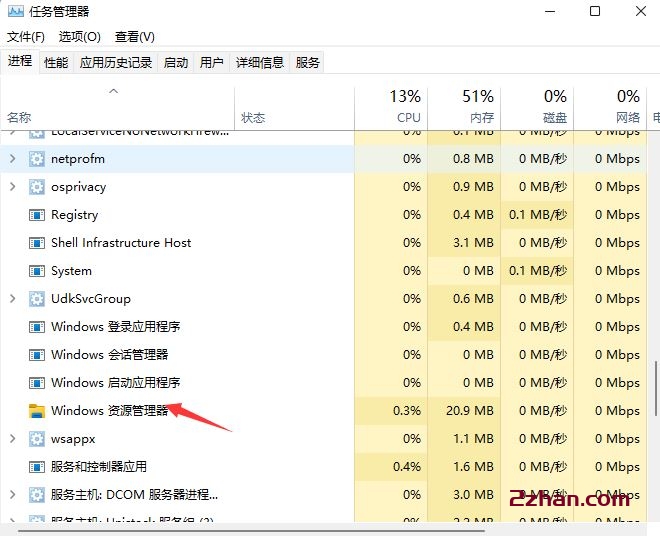Click the 服务和控制器应用 icon

pyautogui.click(x=37, y=467)
